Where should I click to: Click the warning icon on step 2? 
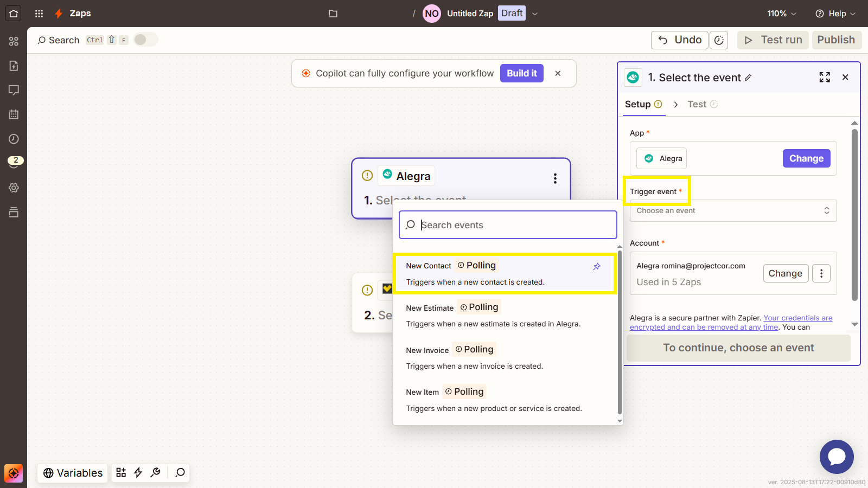[x=367, y=290]
